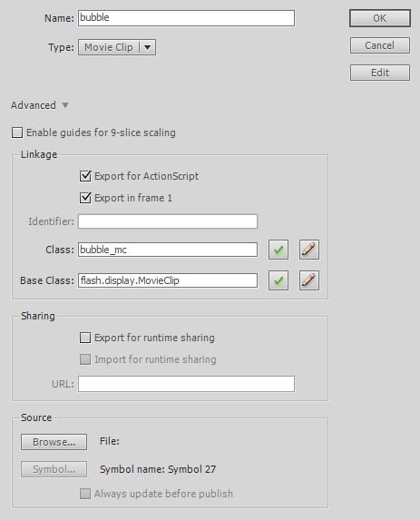Focus the Name field containing bubble
The width and height of the screenshot is (420, 520).
tap(186, 18)
